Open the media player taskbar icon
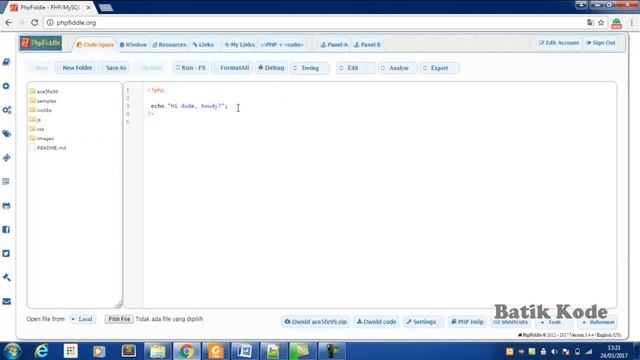The width and height of the screenshot is (640, 360). (99, 351)
